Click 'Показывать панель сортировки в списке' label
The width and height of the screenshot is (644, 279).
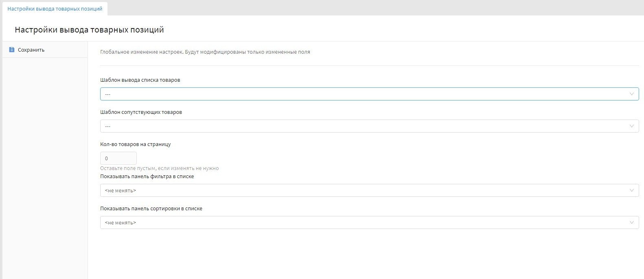pos(151,209)
